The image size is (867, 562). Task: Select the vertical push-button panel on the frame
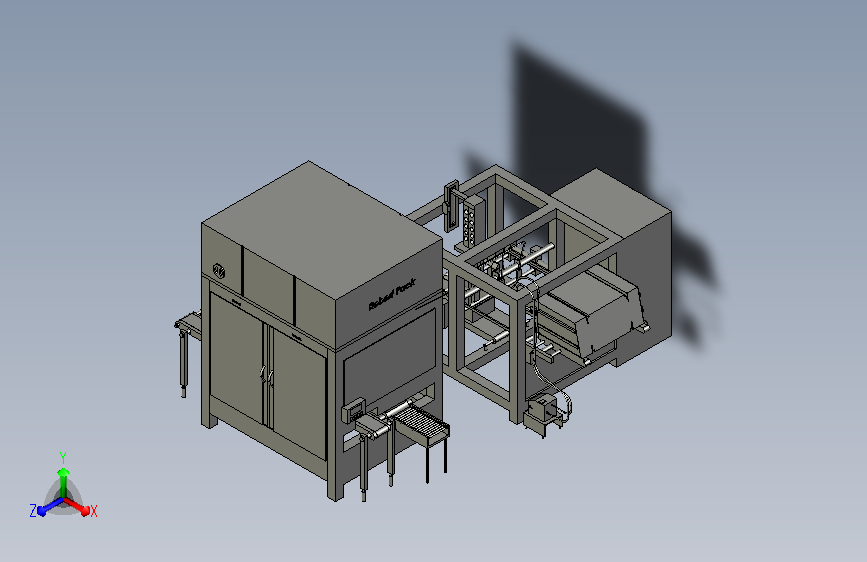coord(472,222)
